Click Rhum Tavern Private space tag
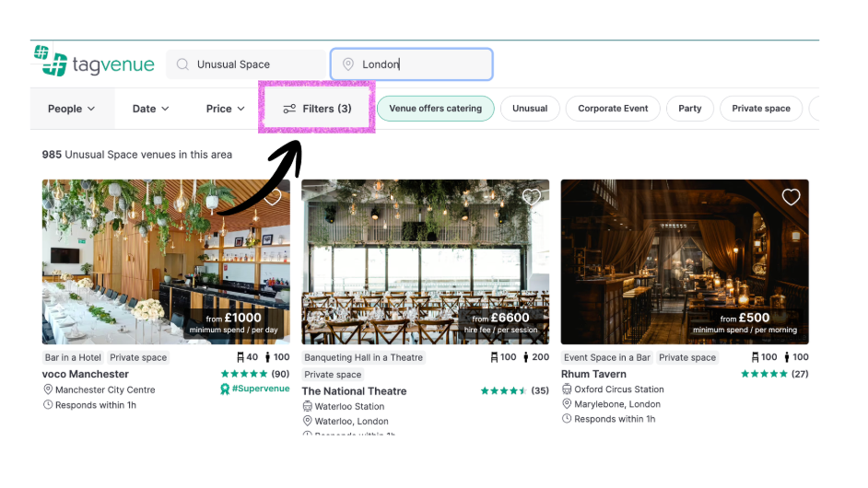Screen dimensions: 868x488 point(687,357)
